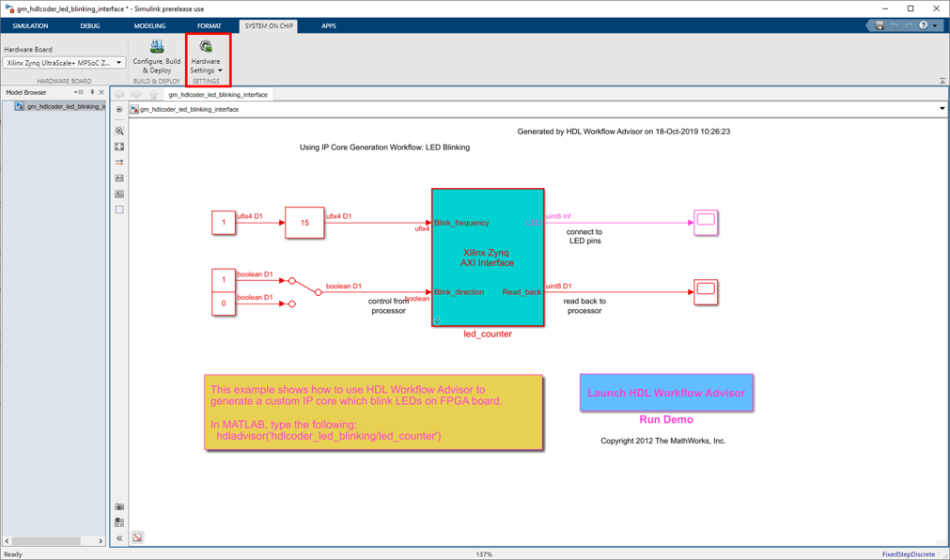This screenshot has width=950, height=560.
Task: Select the Constant block with ufix4 output
Action: coord(224,223)
